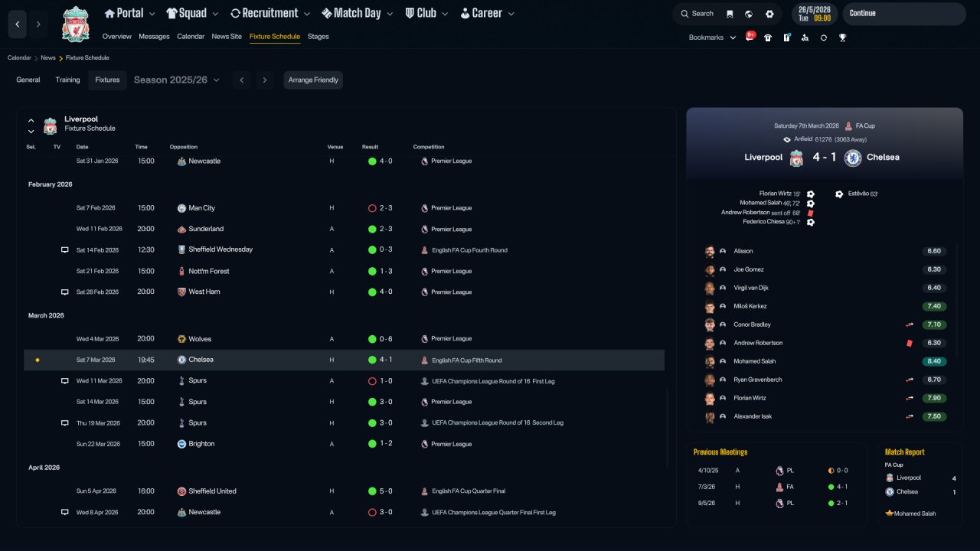
Task: Click the shirt icon in the shortcut row
Action: click(768, 37)
